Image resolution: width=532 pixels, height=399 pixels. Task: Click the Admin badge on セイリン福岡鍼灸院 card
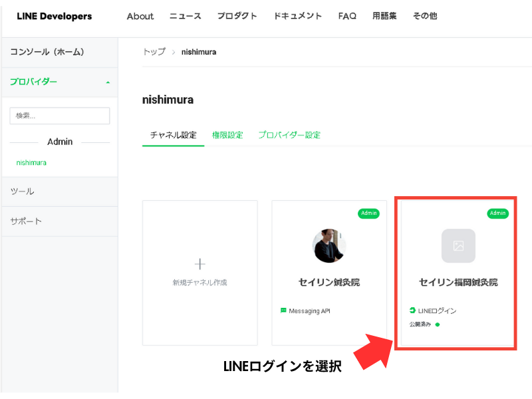(x=497, y=213)
